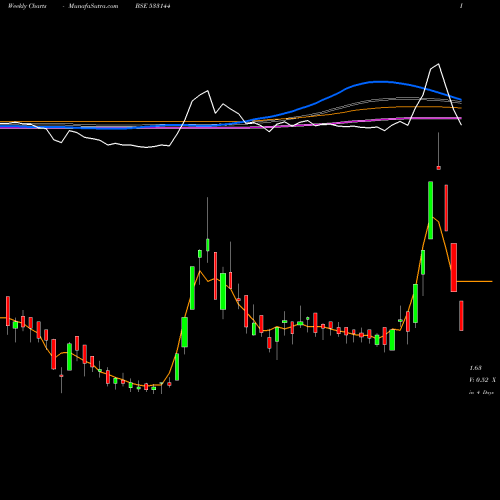Click the "Weekly Charts" title text
This screenshot has width=500, height=500.
click(27, 6)
